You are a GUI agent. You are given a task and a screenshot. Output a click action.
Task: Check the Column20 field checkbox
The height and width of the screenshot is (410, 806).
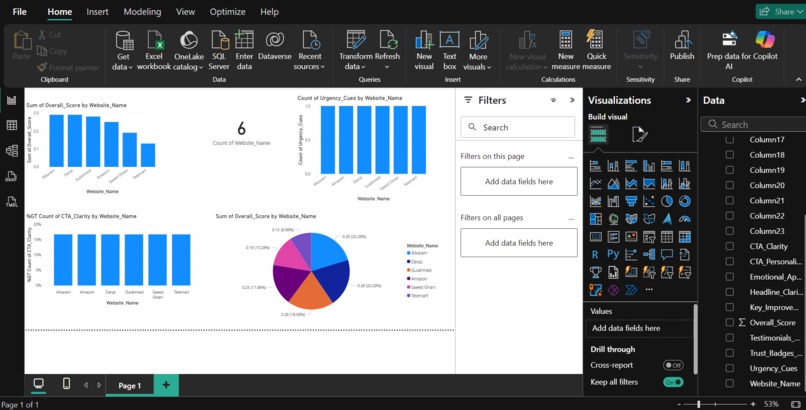(729, 185)
